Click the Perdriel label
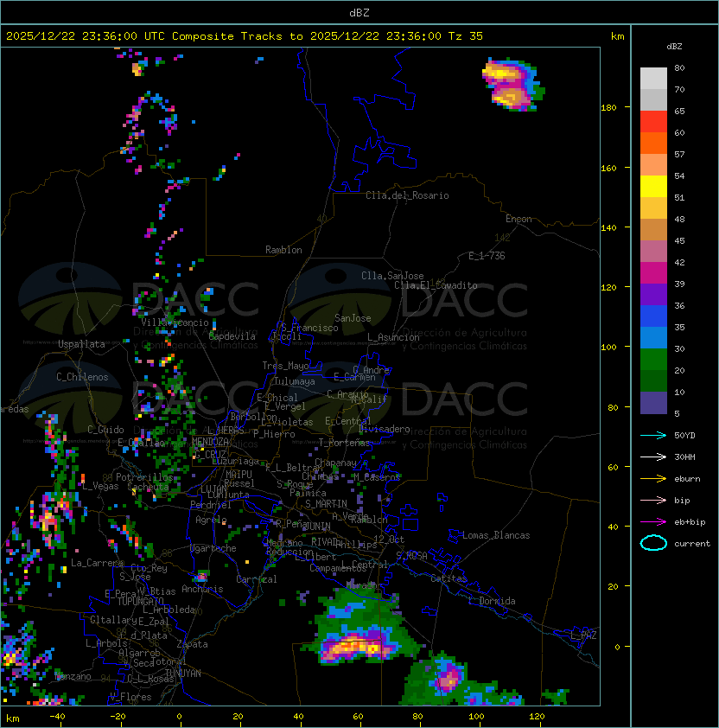The image size is (719, 728). point(211,505)
